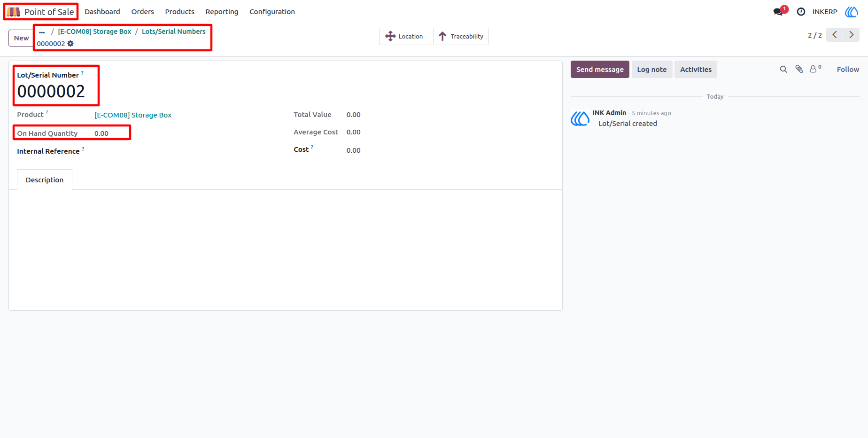The height and width of the screenshot is (438, 868).
Task: Open the Dashboard menu
Action: click(x=102, y=12)
